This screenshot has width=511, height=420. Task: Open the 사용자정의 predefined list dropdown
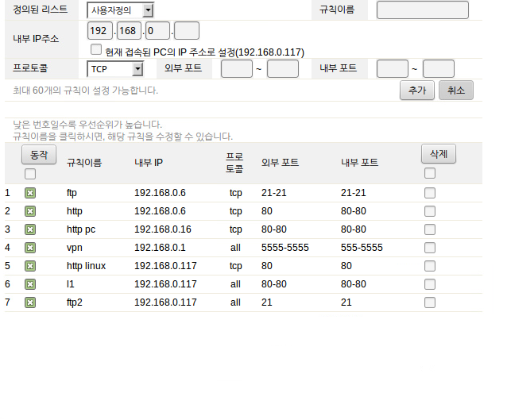[x=120, y=10]
